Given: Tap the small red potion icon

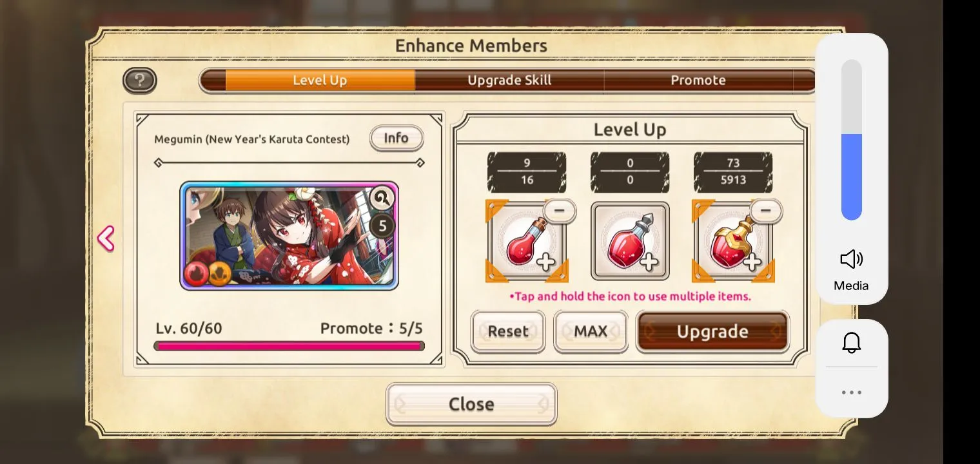Looking at the screenshot, I should [x=527, y=241].
